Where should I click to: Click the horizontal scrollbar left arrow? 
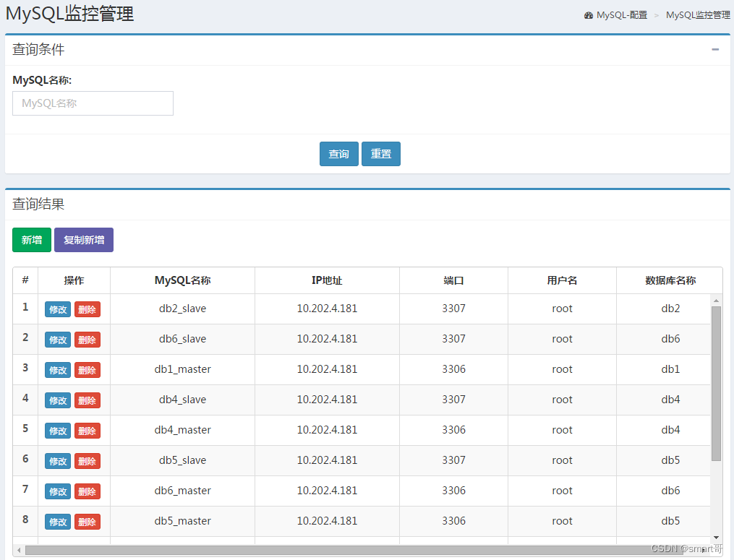pos(19,550)
